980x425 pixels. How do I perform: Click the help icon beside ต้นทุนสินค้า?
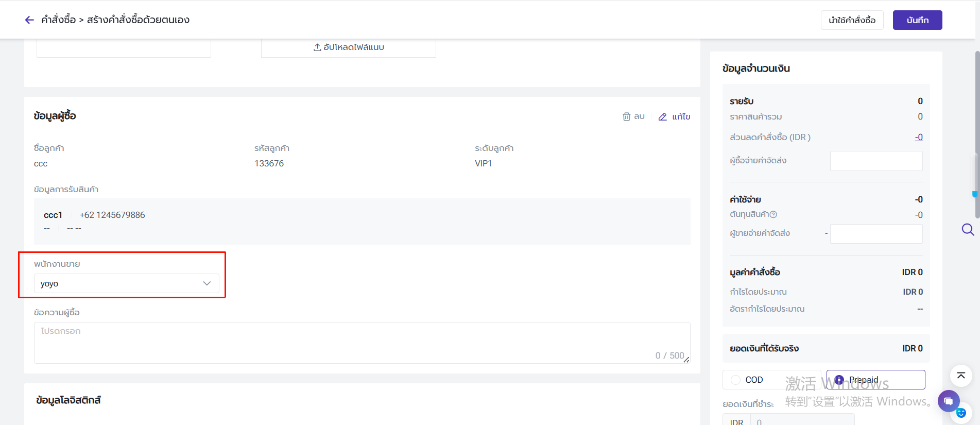[773, 214]
